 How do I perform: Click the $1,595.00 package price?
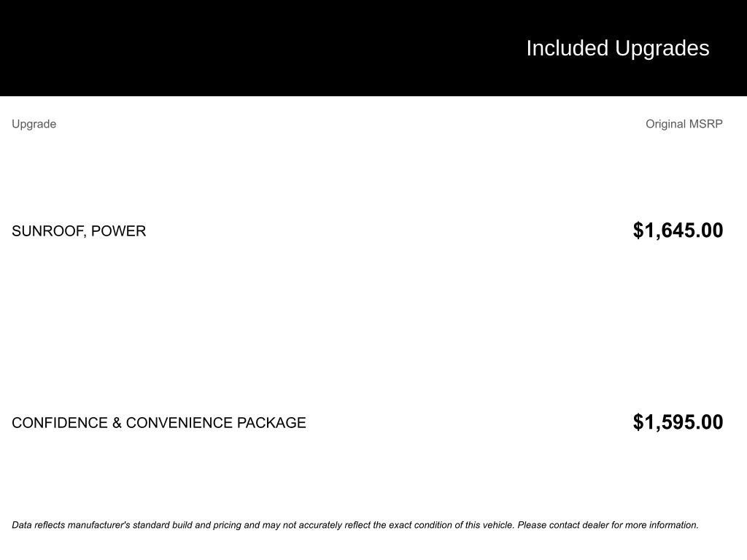(678, 422)
